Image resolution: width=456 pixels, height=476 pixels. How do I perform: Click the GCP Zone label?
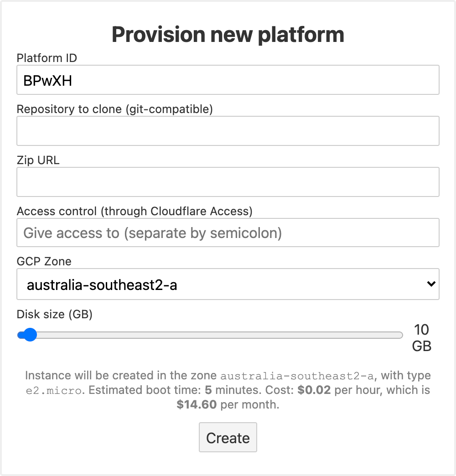tap(44, 261)
